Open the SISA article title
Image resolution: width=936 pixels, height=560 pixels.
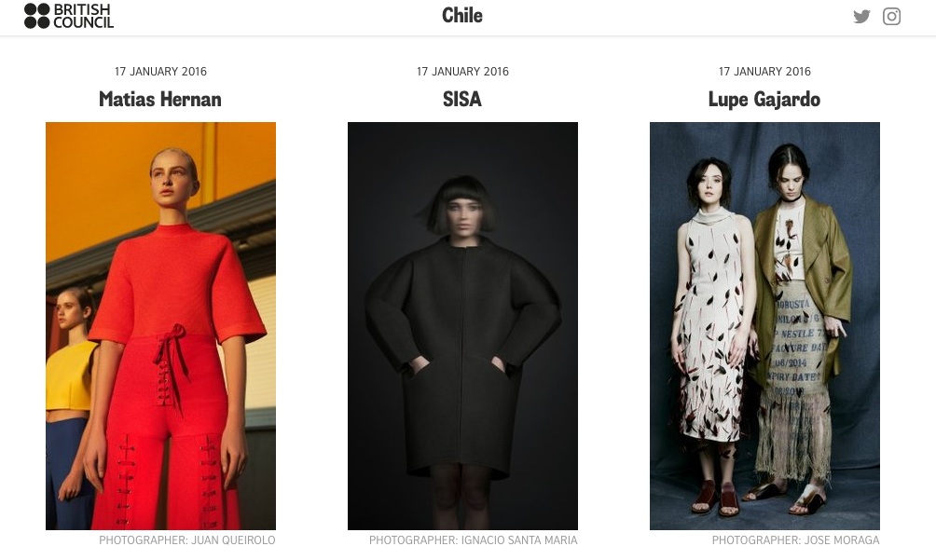(462, 99)
